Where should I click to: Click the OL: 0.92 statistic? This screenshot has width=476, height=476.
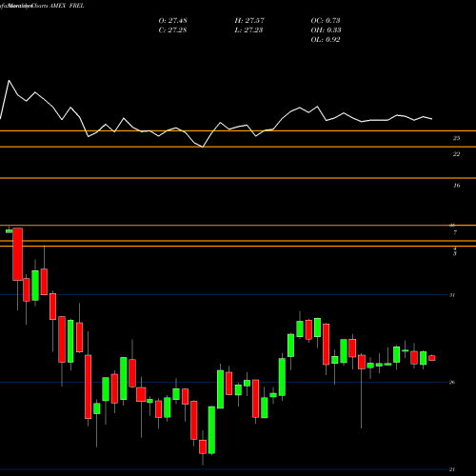(x=326, y=40)
